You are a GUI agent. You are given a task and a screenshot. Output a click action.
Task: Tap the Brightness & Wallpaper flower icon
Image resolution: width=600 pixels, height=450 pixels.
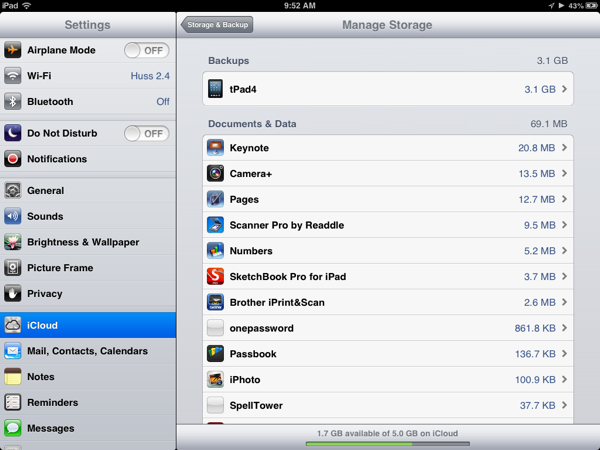coord(13,242)
